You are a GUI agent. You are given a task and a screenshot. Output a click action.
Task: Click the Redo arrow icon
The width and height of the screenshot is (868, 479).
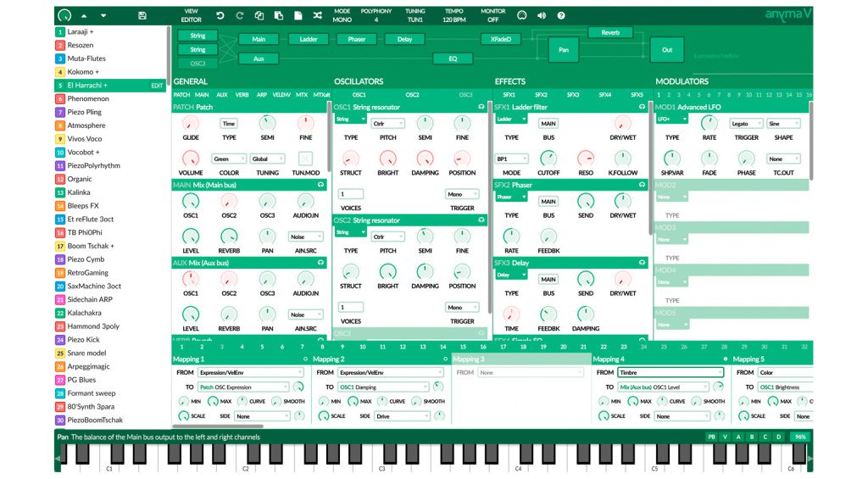[239, 15]
